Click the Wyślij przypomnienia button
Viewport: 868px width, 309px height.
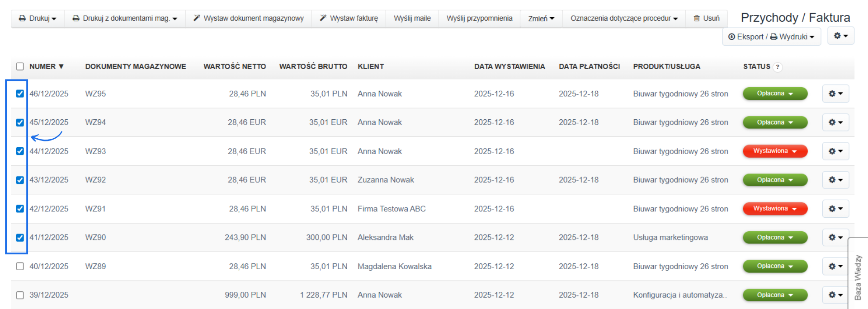click(479, 19)
